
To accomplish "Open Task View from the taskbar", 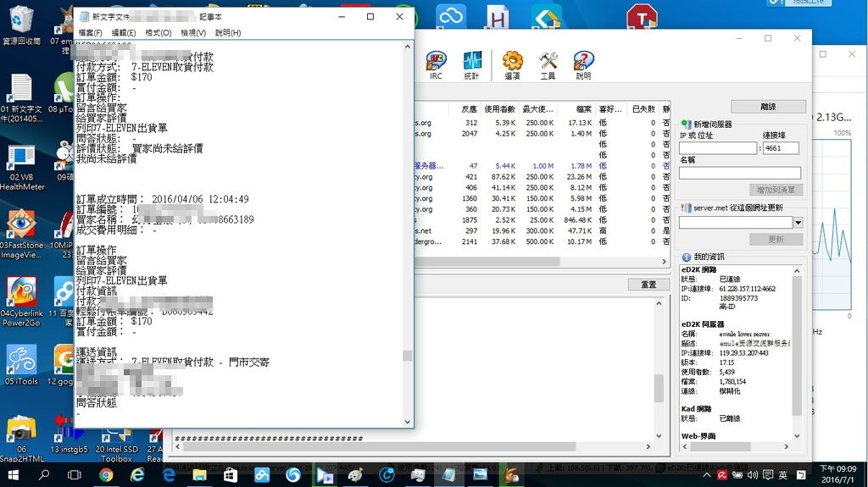I will point(75,475).
